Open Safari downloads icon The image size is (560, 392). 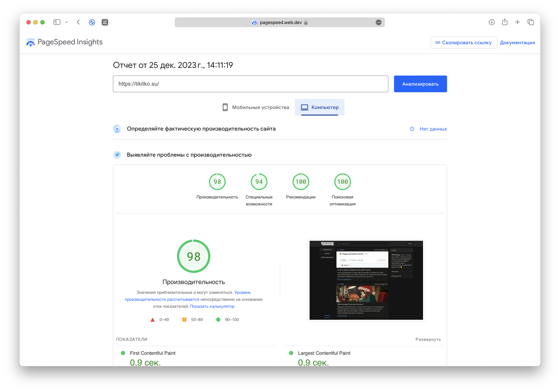click(491, 22)
